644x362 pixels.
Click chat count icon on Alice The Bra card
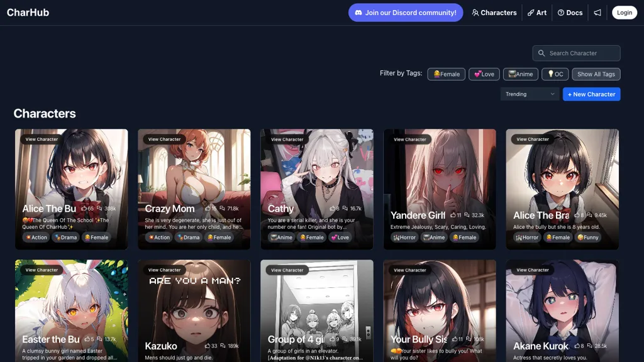589,215
